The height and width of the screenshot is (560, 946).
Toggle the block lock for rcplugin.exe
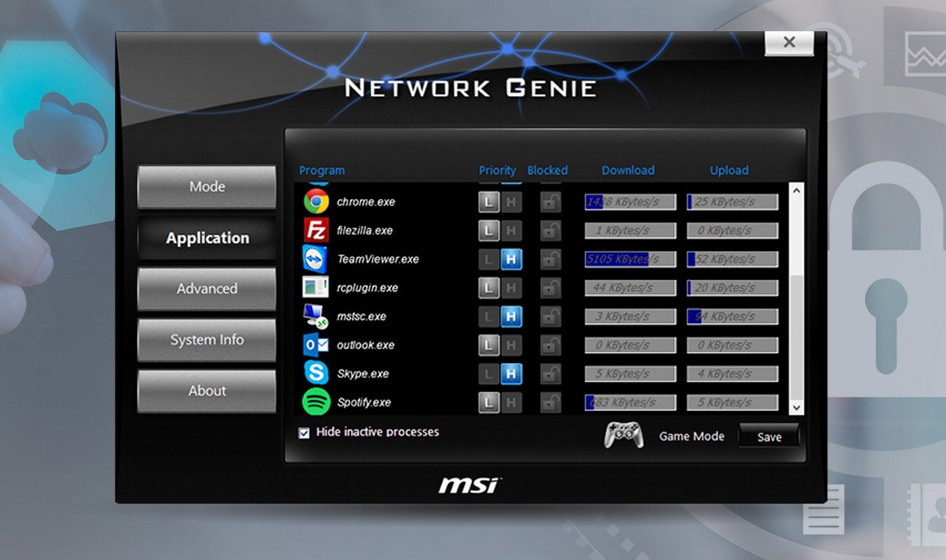click(x=551, y=287)
